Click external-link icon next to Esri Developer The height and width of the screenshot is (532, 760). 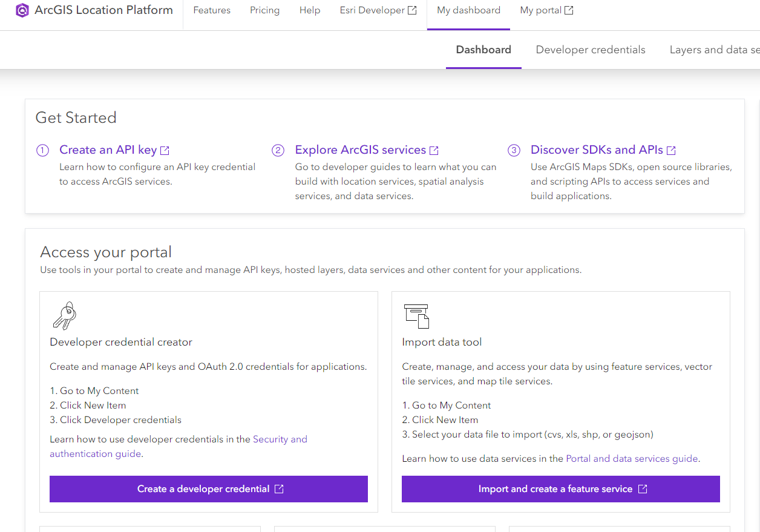coord(412,10)
